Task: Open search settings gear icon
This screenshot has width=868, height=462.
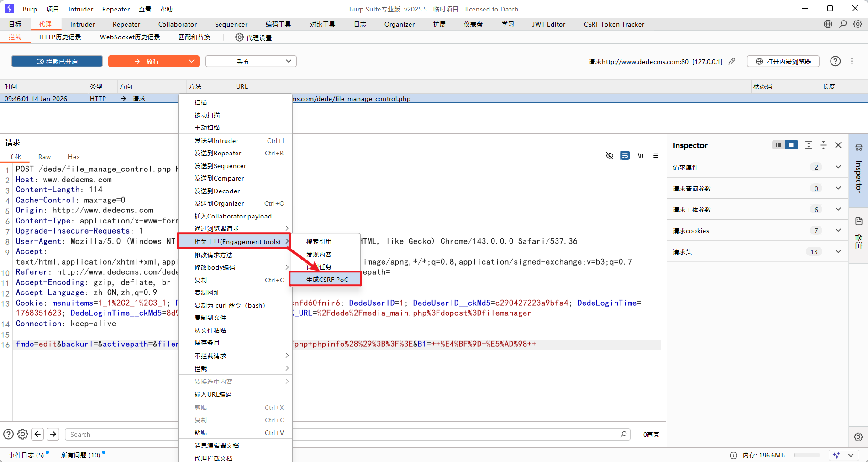Action: click(x=23, y=434)
